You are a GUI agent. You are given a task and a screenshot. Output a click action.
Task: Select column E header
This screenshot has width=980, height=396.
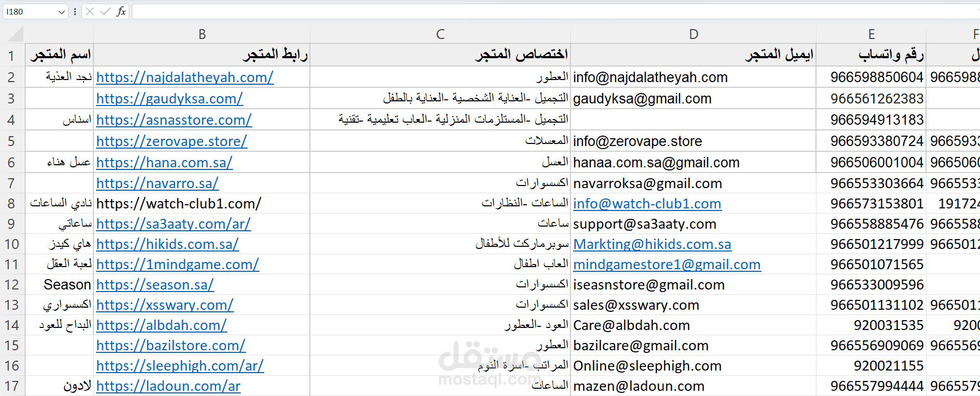(872, 34)
